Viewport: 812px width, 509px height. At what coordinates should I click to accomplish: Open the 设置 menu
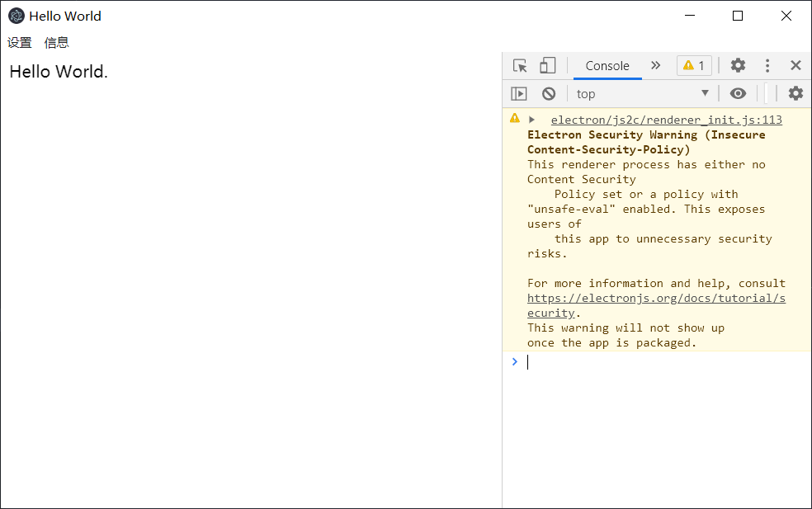pos(20,42)
